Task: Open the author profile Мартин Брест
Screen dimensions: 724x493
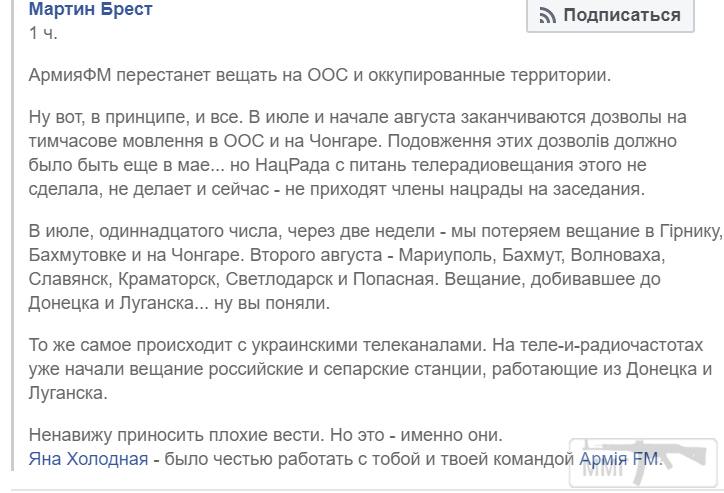Action: [x=90, y=9]
